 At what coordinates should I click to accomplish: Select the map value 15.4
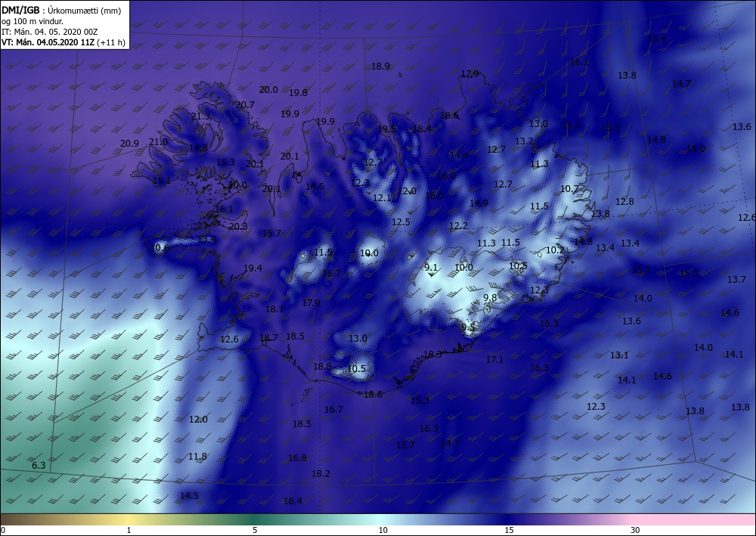(656, 39)
